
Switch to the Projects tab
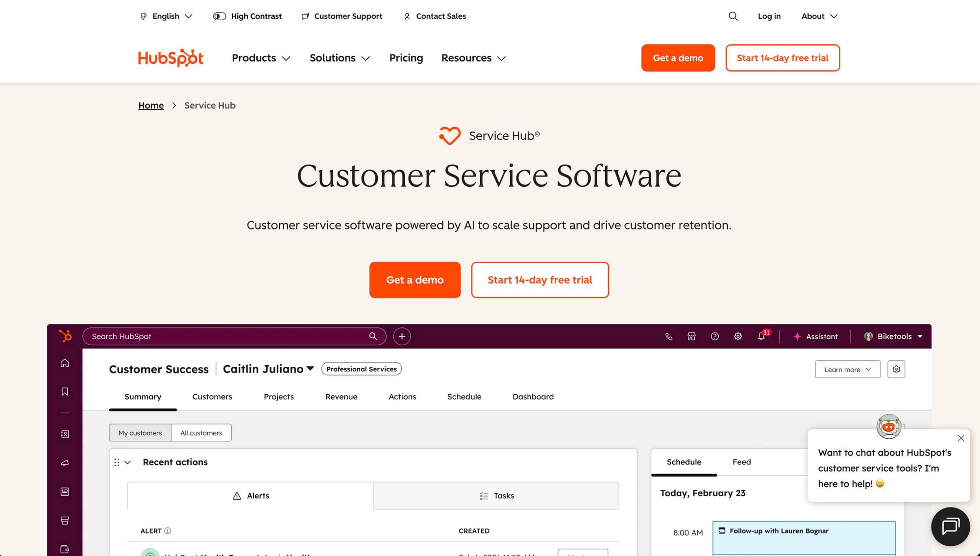279,397
